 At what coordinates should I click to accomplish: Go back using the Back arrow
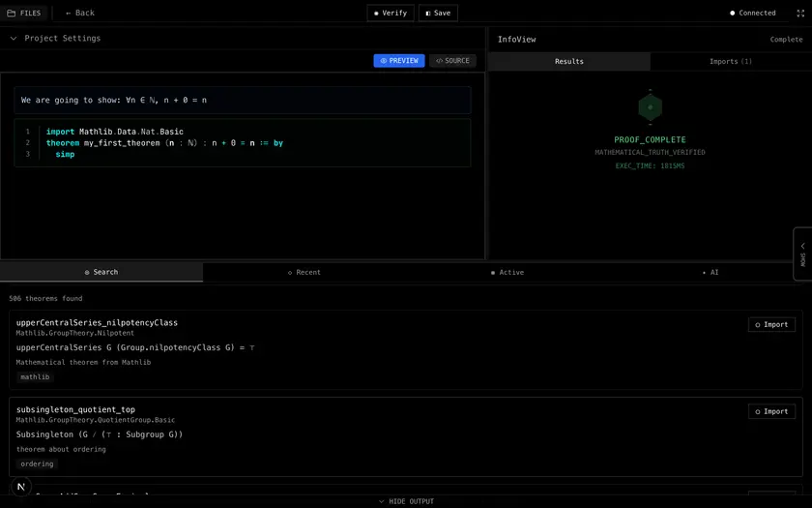point(79,13)
